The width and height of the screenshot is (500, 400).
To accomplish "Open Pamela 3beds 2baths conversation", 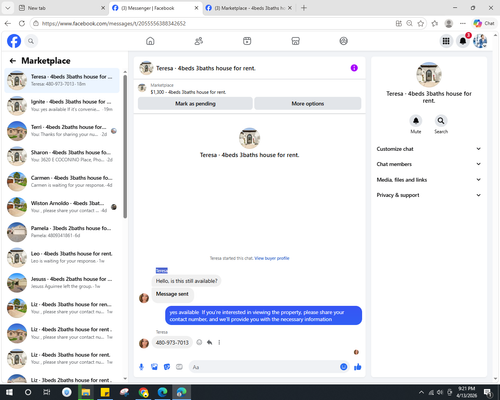I will click(x=62, y=232).
